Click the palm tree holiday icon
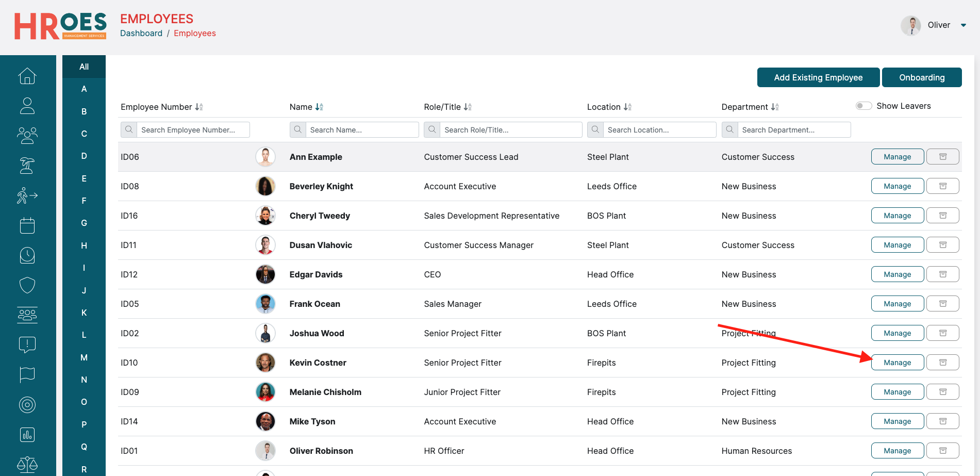Screen dimensions: 980x476 point(27,166)
